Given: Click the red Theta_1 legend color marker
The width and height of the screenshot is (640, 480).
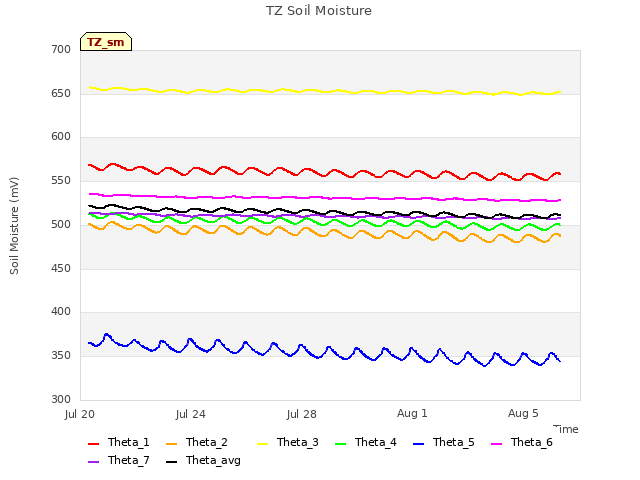Looking at the screenshot, I should [93, 444].
